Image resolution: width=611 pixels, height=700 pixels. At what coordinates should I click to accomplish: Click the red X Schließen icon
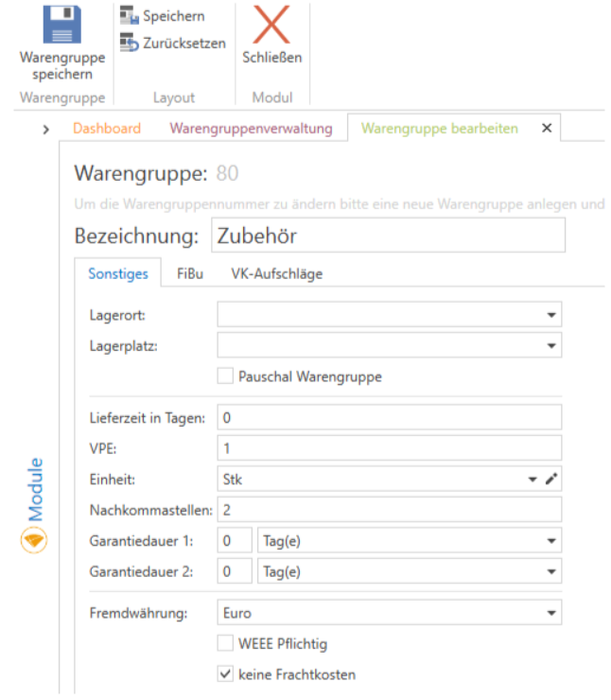(x=271, y=25)
